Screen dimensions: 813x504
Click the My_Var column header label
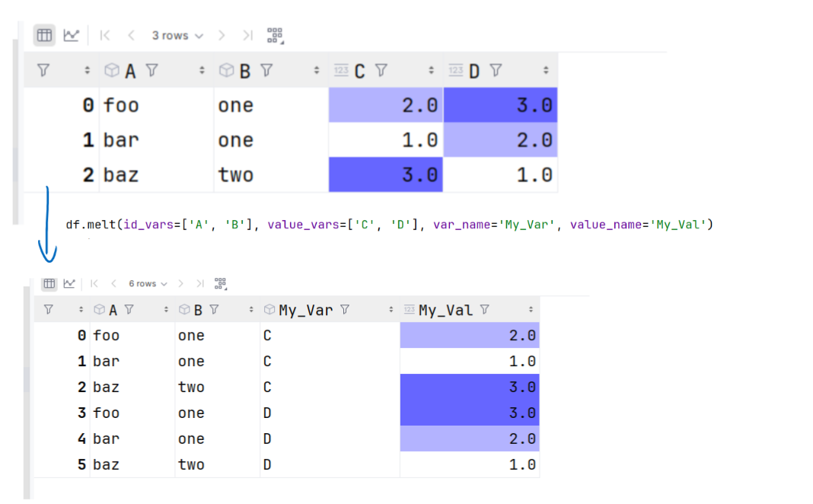pos(306,310)
